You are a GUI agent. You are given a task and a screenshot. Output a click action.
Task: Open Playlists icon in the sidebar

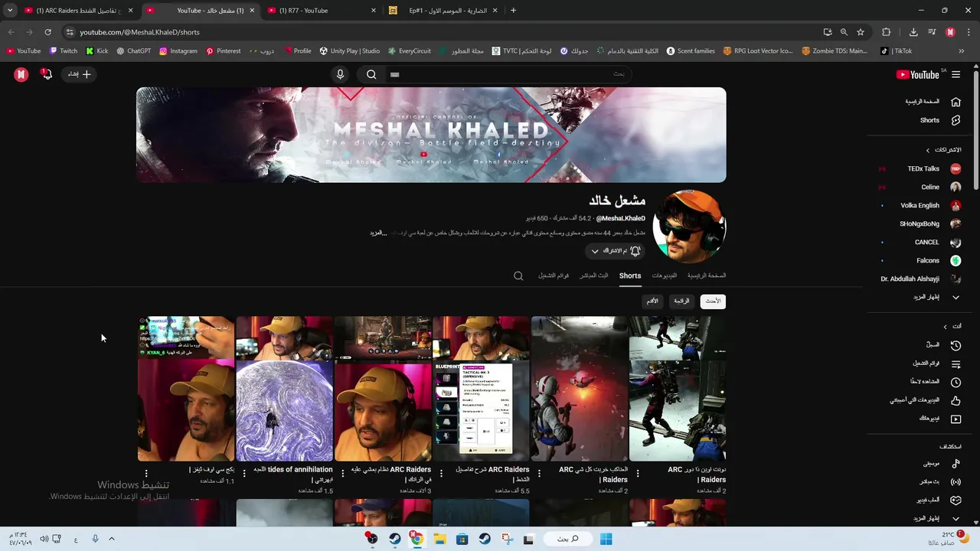[955, 364]
